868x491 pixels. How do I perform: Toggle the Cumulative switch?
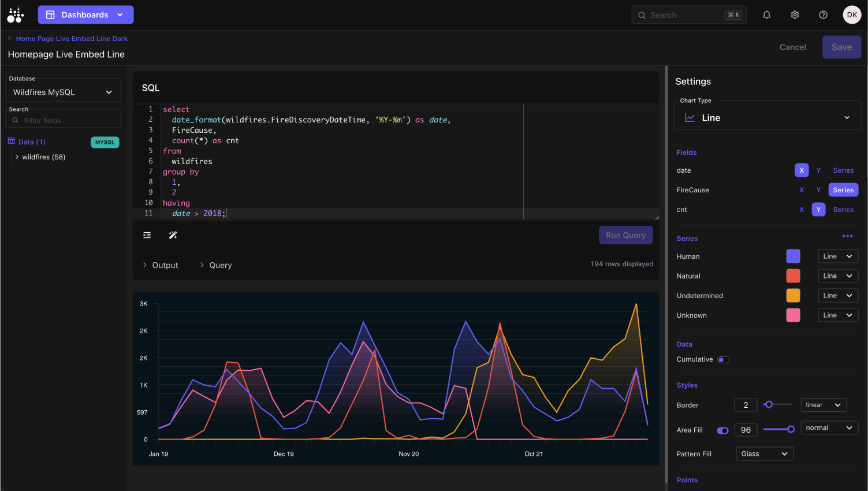pos(723,360)
